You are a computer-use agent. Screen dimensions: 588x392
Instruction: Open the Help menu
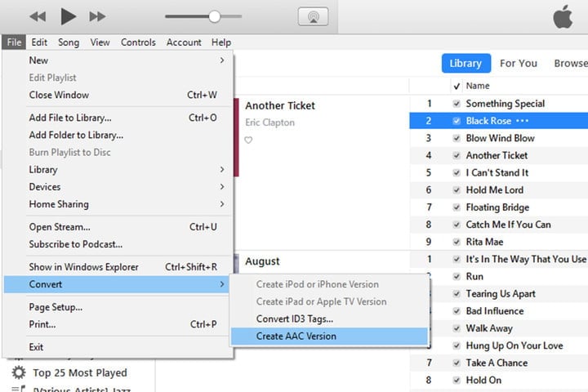click(221, 42)
